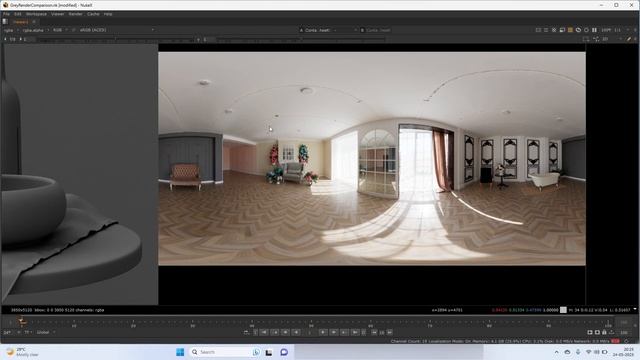Open the weather widget on the taskbar
The width and height of the screenshot is (640, 360).
22,352
